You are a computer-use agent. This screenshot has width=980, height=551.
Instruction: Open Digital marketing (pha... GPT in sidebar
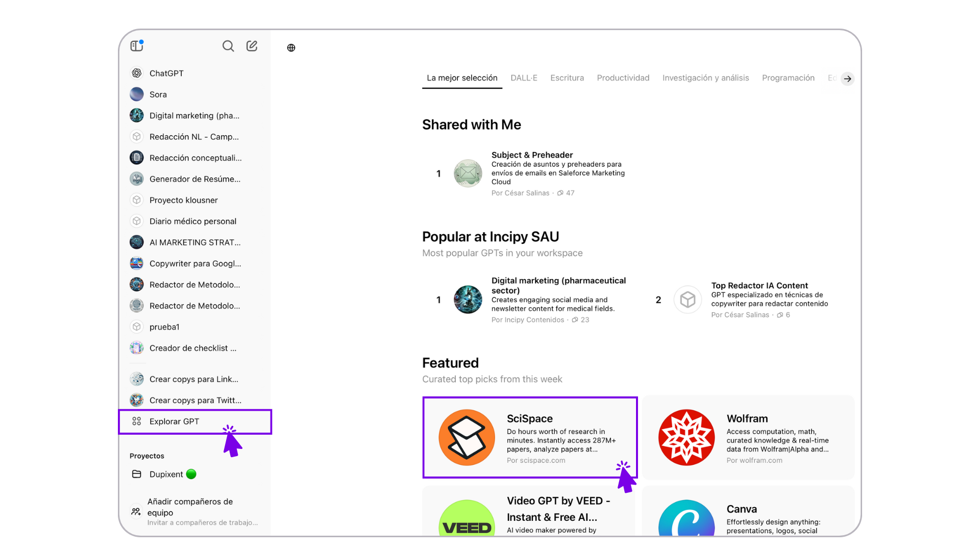point(194,115)
